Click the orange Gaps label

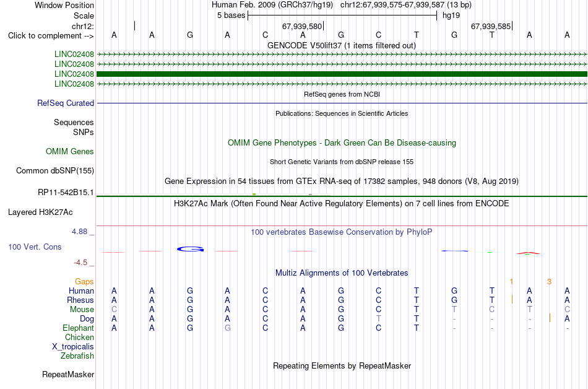click(84, 281)
